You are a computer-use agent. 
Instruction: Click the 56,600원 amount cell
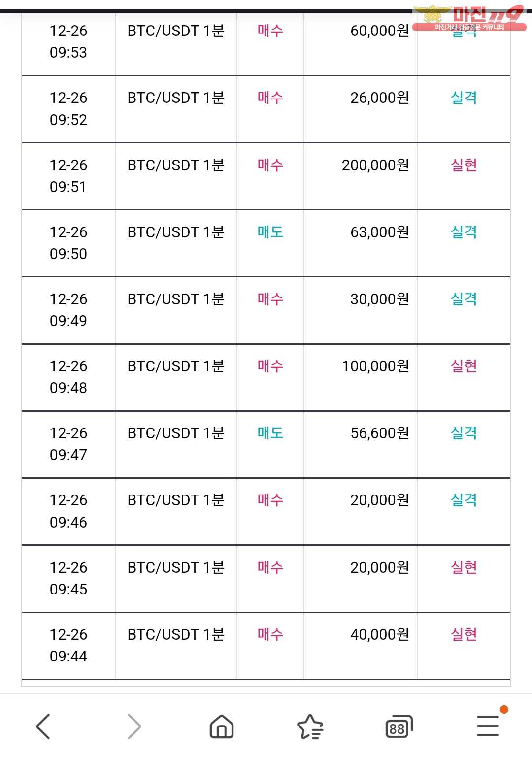[x=380, y=433]
